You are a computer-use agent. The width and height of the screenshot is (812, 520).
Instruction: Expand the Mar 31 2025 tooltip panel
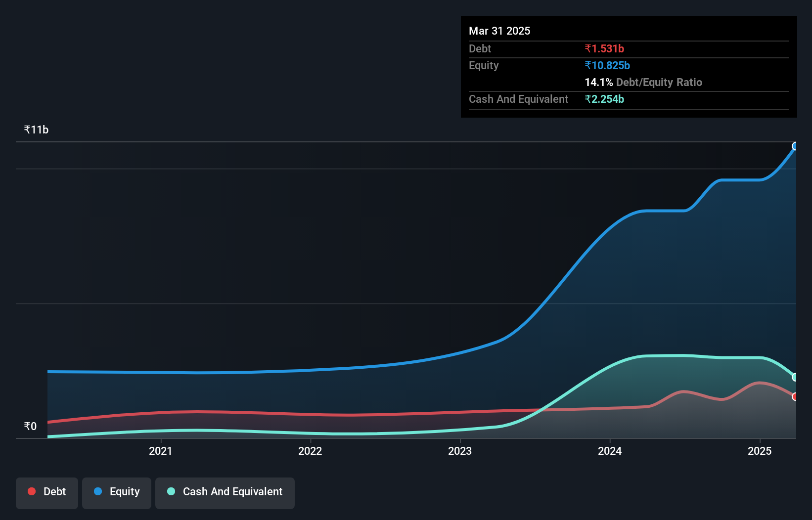[x=499, y=31]
